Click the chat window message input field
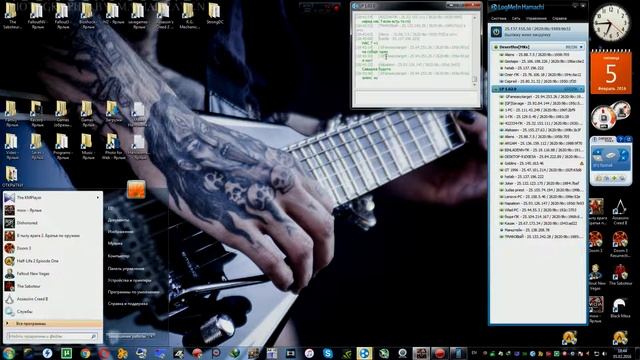 click(x=416, y=98)
